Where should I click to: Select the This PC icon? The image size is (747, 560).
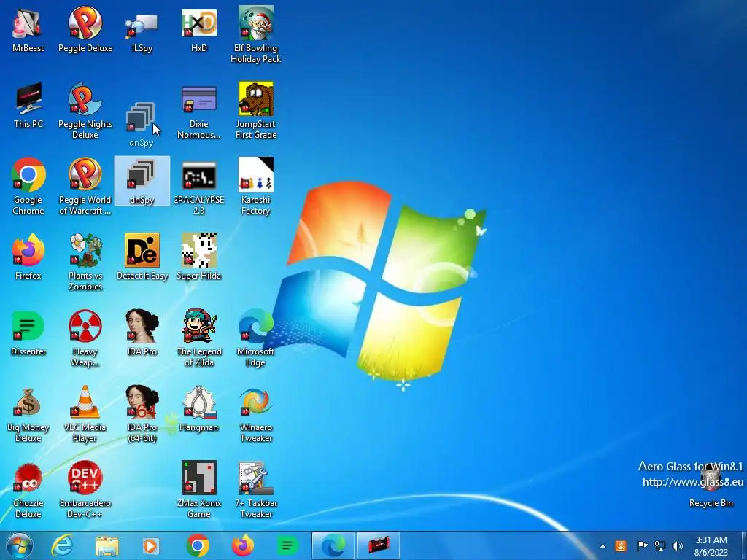(x=28, y=106)
